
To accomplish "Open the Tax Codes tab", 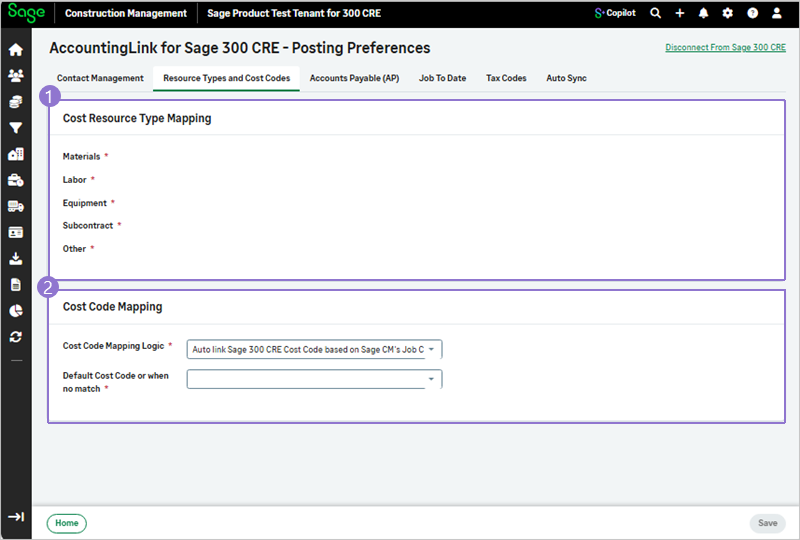I will coord(506,78).
